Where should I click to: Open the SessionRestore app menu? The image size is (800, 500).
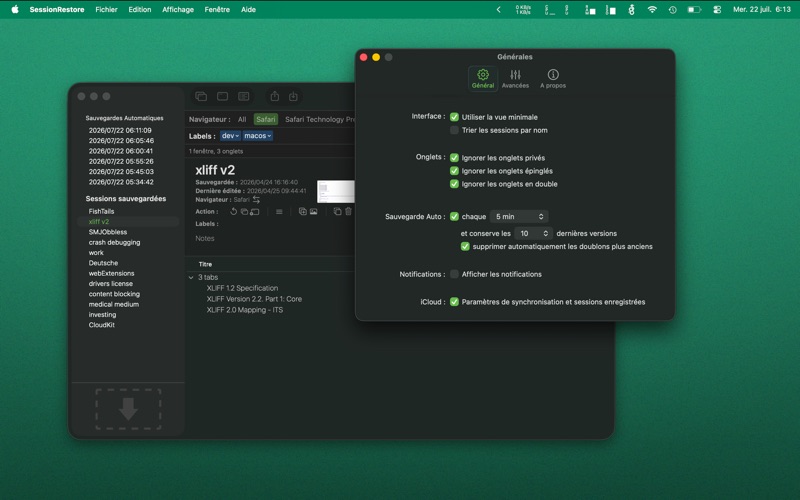click(x=57, y=9)
